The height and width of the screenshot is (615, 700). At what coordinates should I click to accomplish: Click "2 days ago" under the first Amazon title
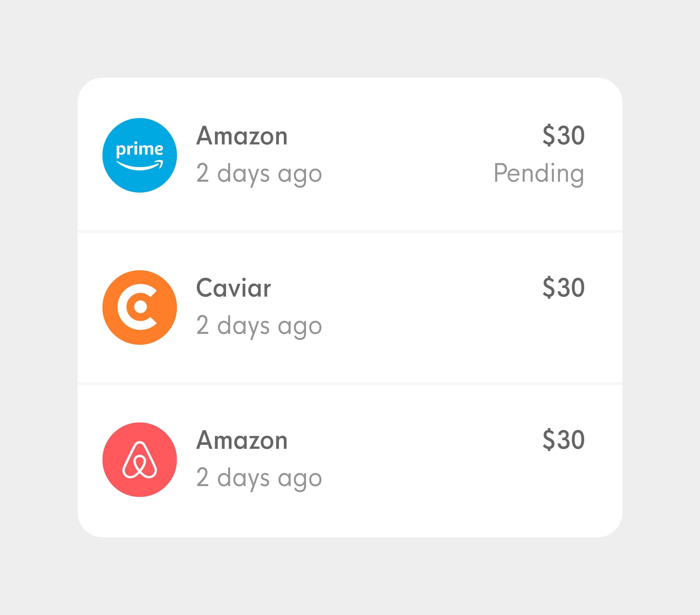tap(259, 174)
